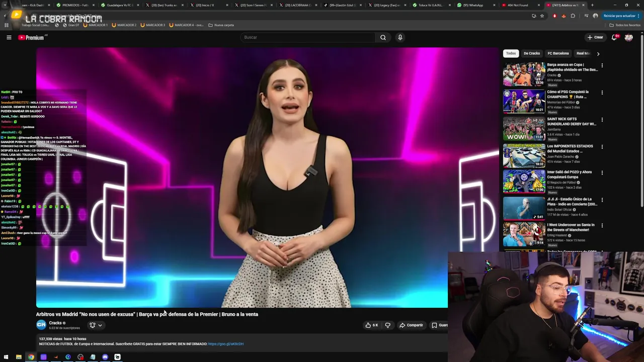644x362 pixels.
Task: Open 'Inter Salió del POZO' thumbnail
Action: tap(524, 182)
